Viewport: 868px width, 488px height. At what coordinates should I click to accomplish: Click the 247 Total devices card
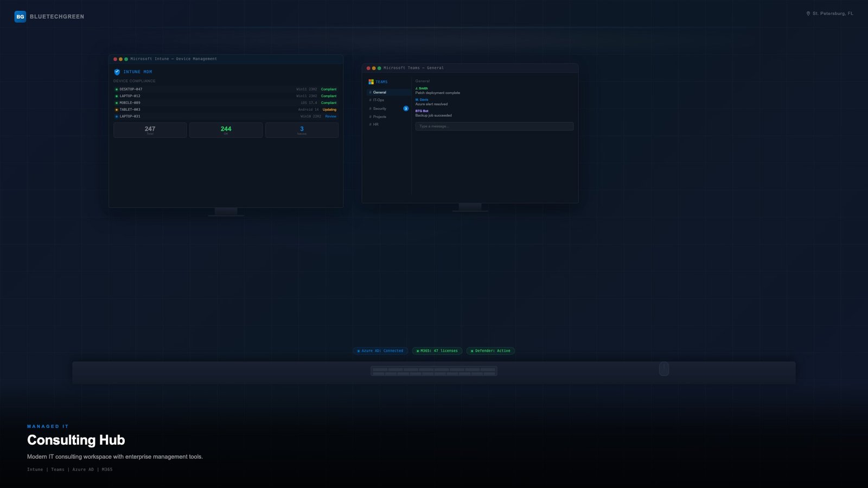pos(150,130)
